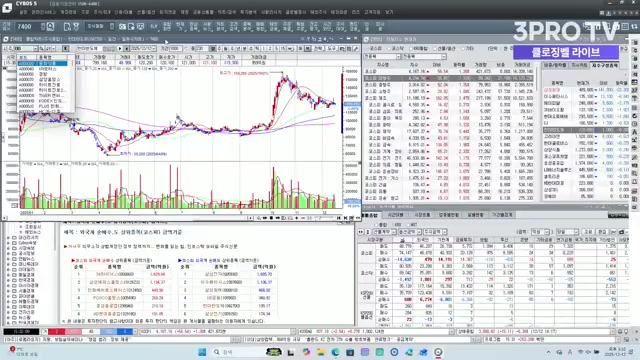Screen dimensions: 640x360
Task: Open the stock code dropdown arrow in chart
Action: pyautogui.click(x=35, y=49)
